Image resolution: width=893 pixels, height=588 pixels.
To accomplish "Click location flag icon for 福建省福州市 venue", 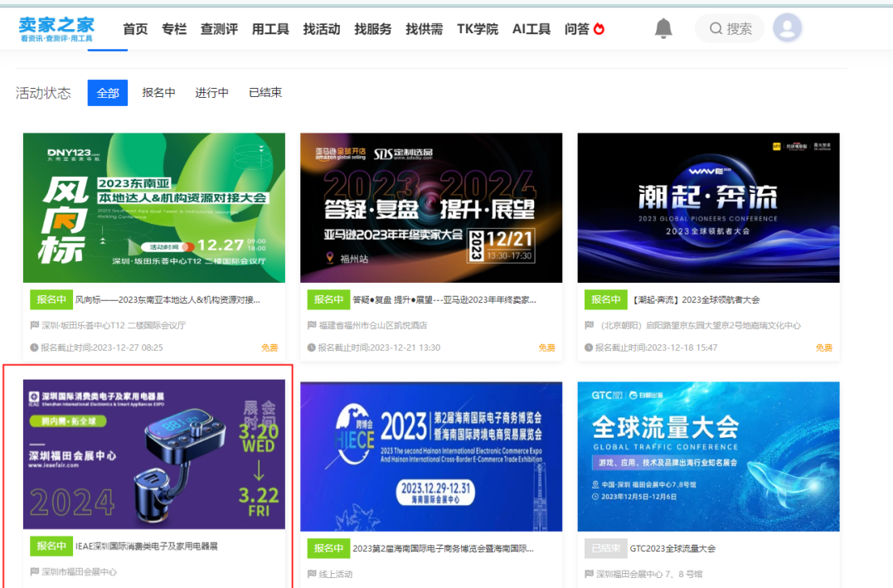I will pos(312,325).
